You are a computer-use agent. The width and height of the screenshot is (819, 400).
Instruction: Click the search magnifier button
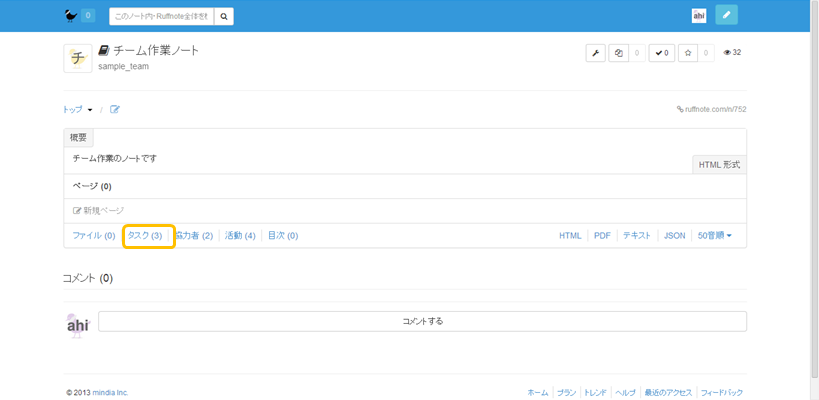tap(224, 16)
